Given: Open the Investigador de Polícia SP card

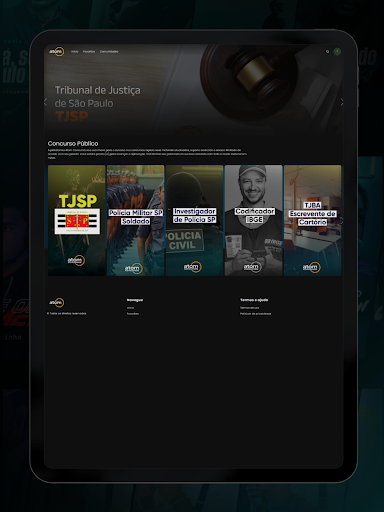Looking at the screenshot, I should coord(195,220).
